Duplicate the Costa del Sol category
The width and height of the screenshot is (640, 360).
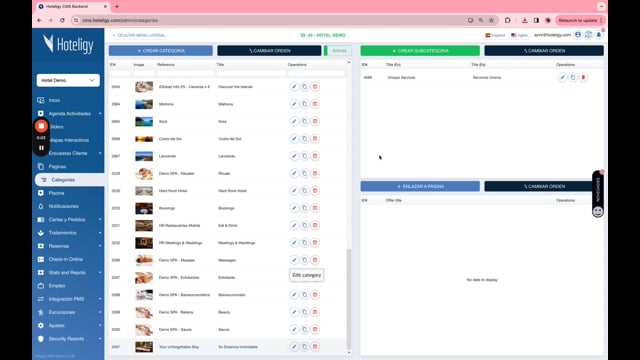coord(304,139)
